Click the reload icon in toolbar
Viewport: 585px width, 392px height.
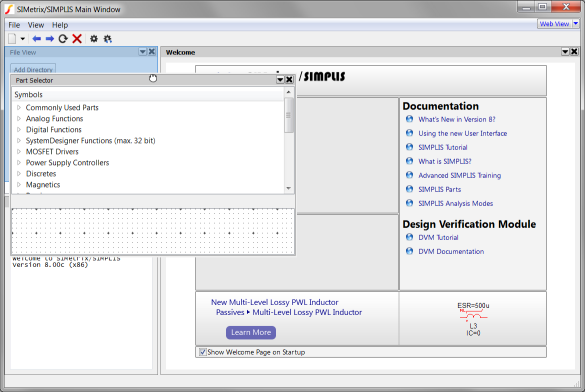click(x=63, y=39)
